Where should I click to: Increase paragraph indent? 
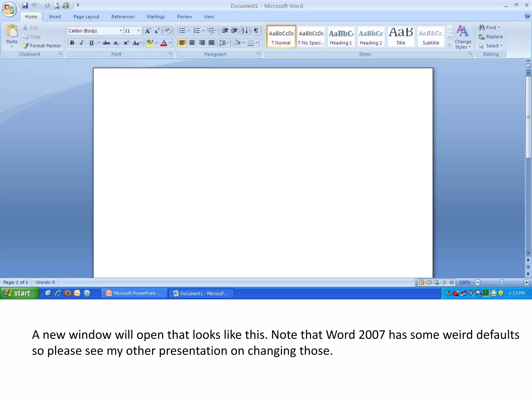[x=234, y=31]
